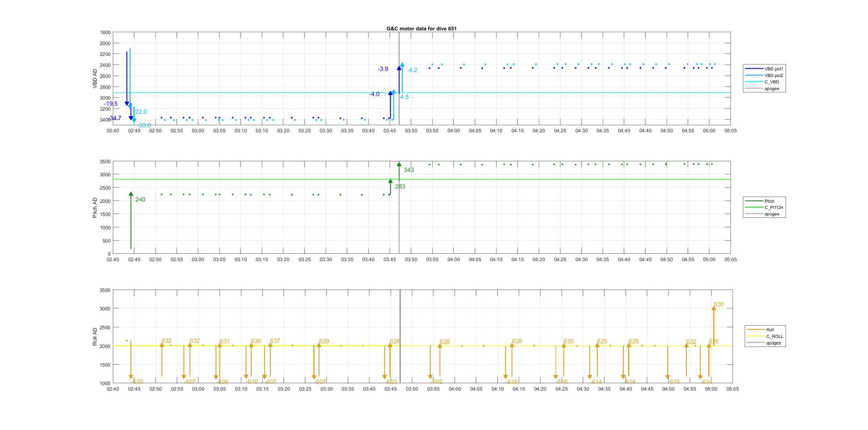Click the '-602' roll data label
The width and height of the screenshot is (868, 430).
[x=436, y=382]
